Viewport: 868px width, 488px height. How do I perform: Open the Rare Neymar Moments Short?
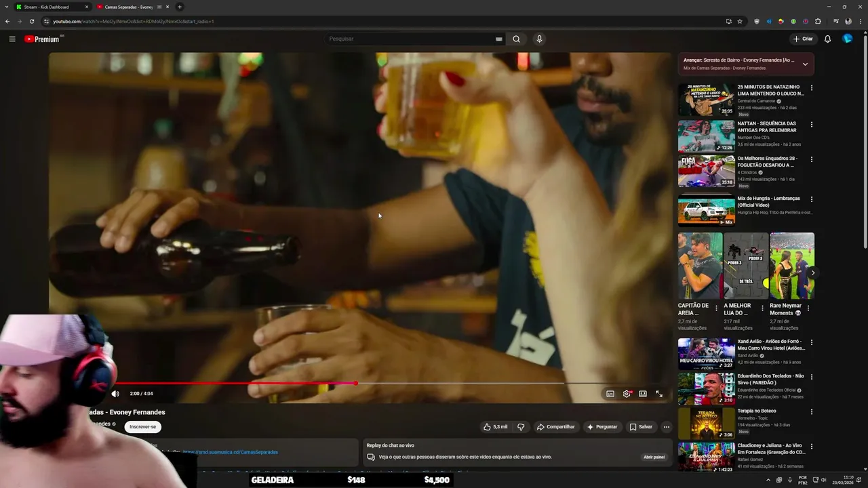[x=792, y=266]
